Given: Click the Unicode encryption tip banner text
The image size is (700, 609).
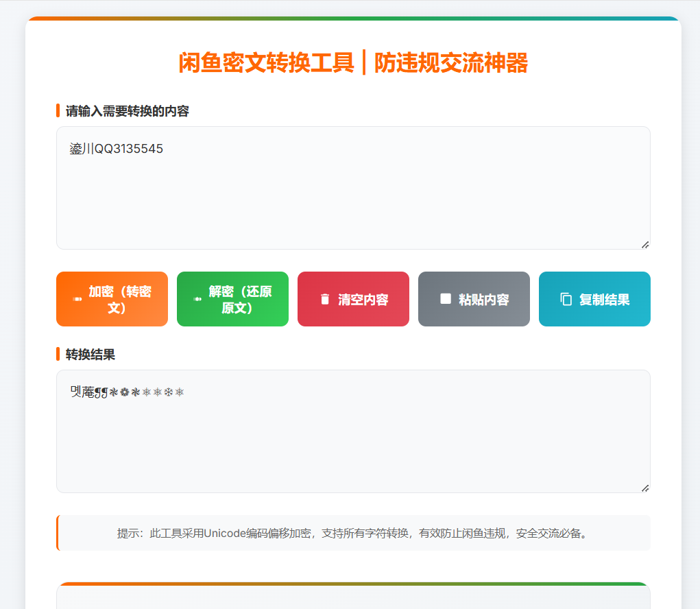Looking at the screenshot, I should [352, 534].
